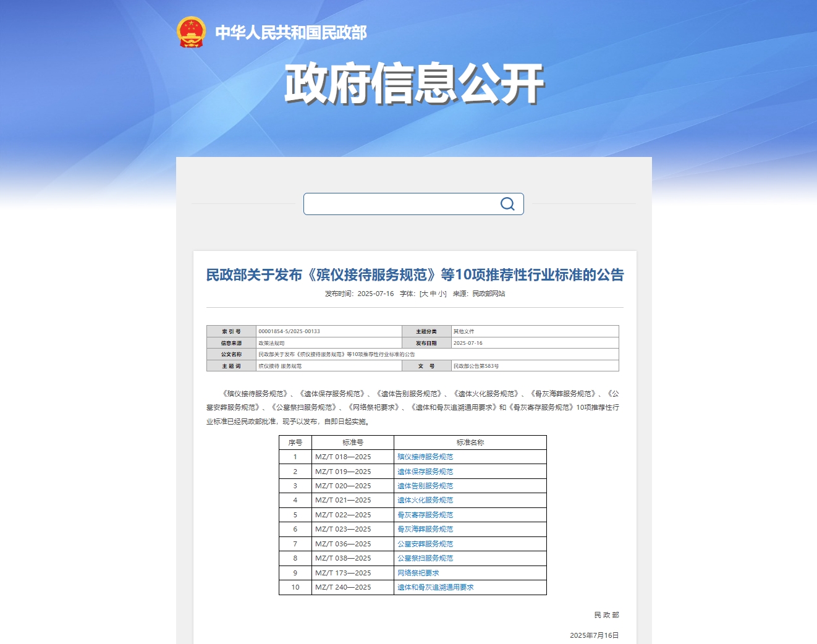
Task: Click the 标准名称 column header
Action: [470, 443]
